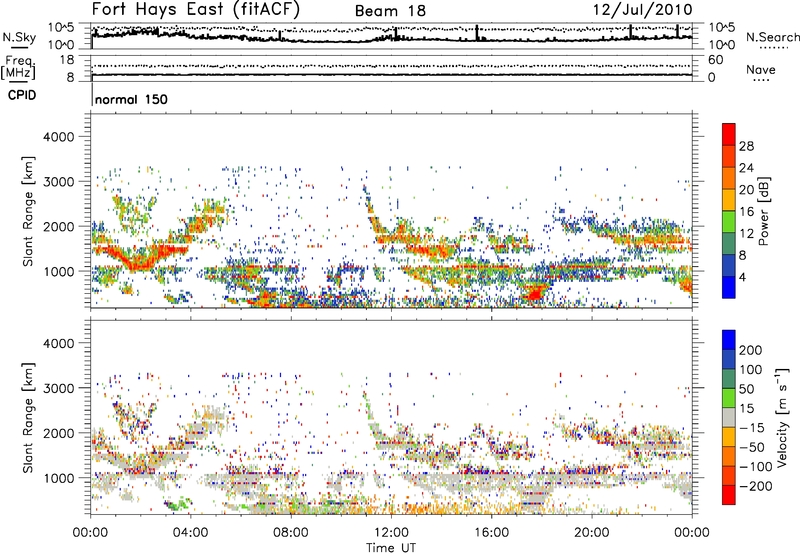Screen dimensions: 800x554
Task: Click the red top segment of the Power color bar
Action: point(729,134)
